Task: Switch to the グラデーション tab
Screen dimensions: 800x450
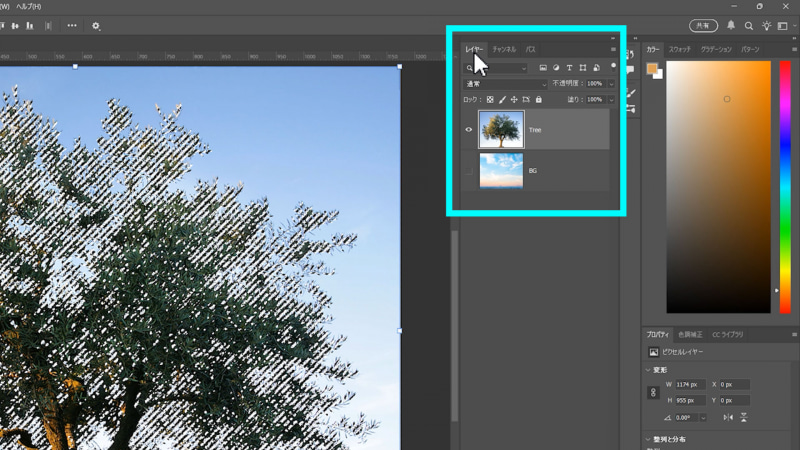Action: [x=716, y=49]
